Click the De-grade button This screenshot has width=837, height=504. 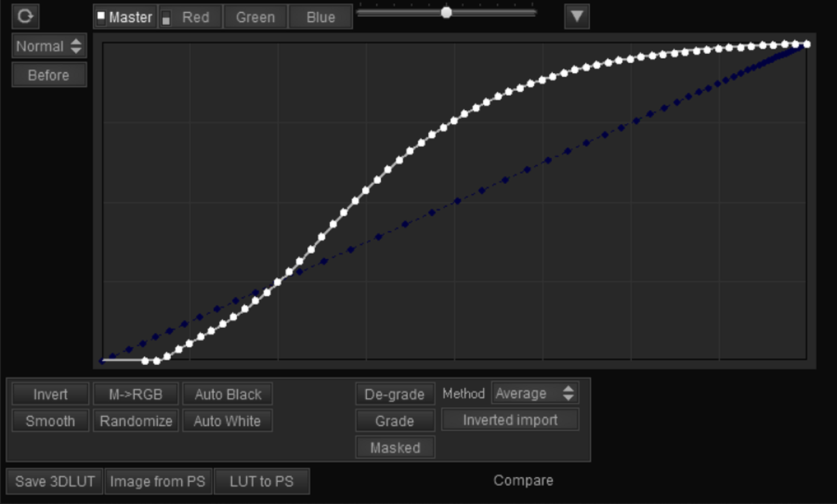[395, 394]
